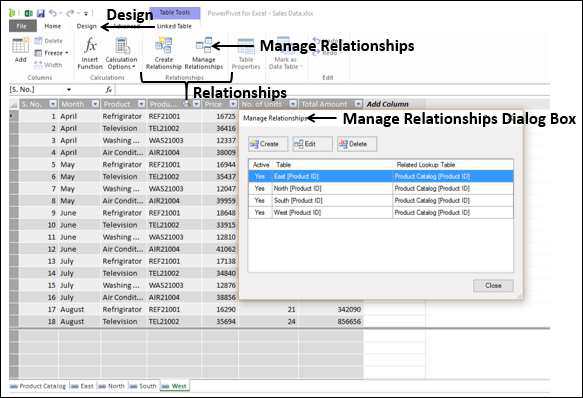
Task: Switch to the Design tab
Action: (x=86, y=26)
